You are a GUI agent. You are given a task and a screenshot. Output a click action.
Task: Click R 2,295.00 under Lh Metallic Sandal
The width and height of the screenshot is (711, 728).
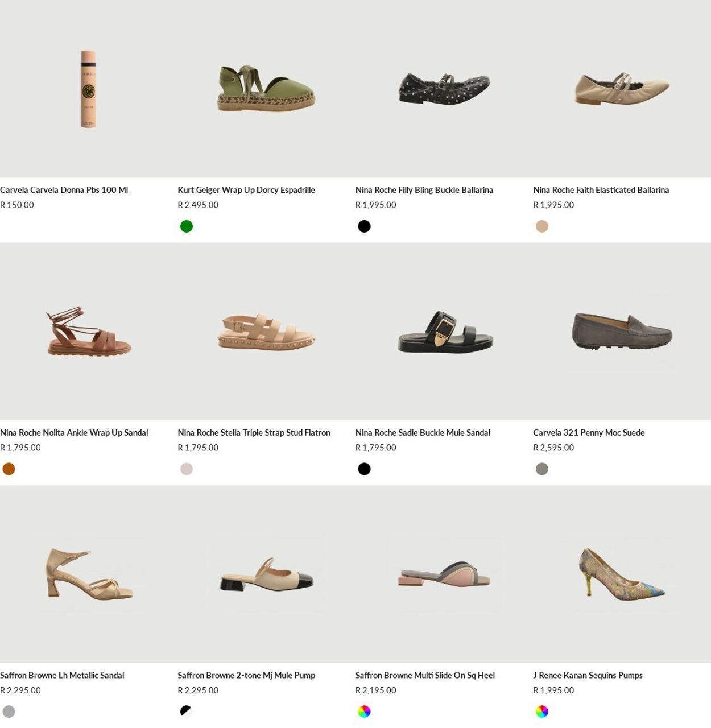click(20, 690)
